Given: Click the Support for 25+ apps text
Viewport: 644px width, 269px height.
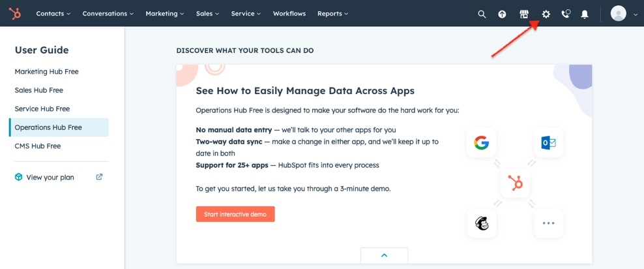Looking at the screenshot, I should tap(232, 165).
